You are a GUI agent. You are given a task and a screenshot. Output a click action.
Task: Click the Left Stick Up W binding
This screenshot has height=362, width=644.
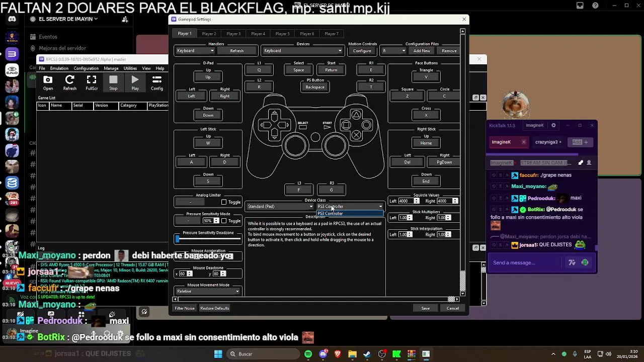(208, 143)
